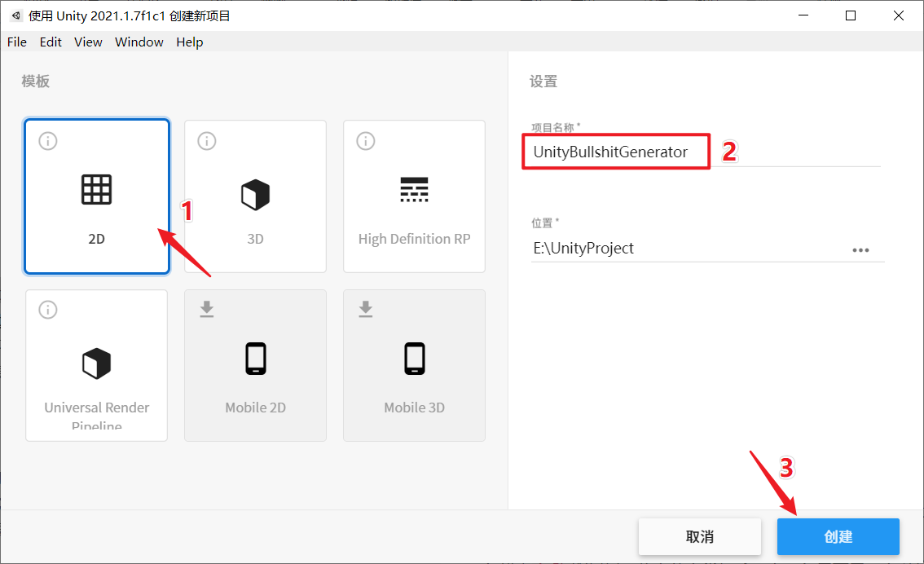This screenshot has width=924, height=564.
Task: Click the grid icon of the 2D template
Action: [97, 190]
